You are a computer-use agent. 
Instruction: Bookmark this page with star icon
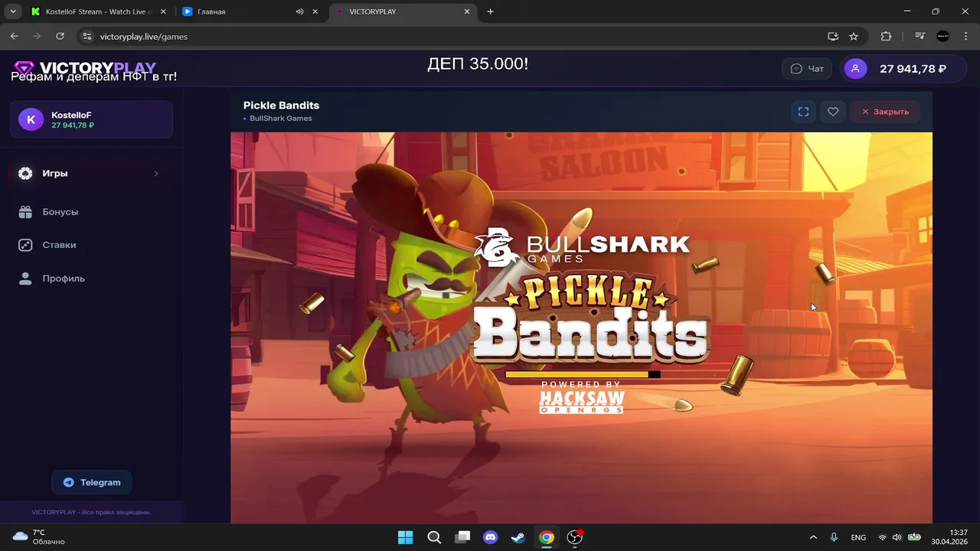(854, 36)
